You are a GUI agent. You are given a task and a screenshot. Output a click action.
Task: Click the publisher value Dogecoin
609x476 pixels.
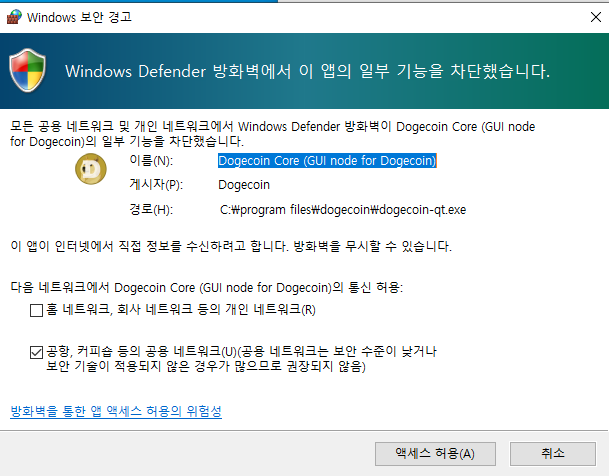click(x=244, y=185)
